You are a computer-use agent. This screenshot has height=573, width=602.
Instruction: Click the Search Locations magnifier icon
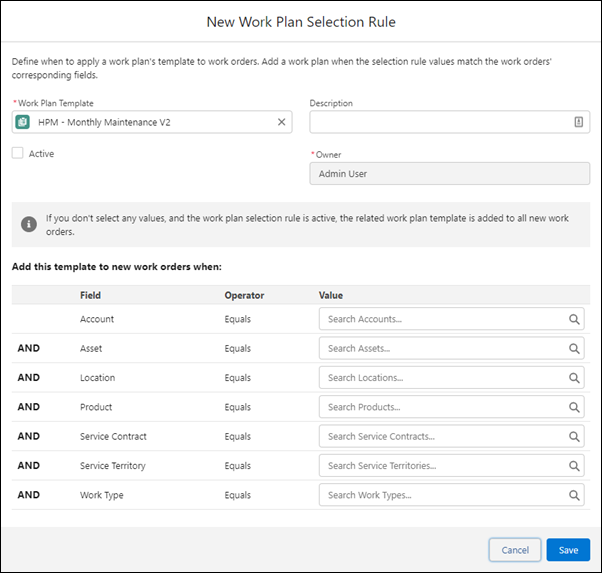(574, 378)
